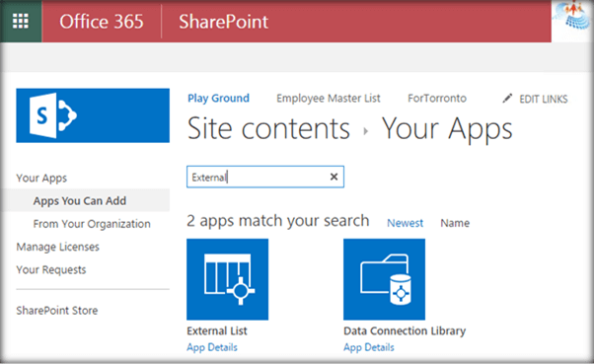Select Apps You Can Add
The image size is (594, 364).
point(80,201)
